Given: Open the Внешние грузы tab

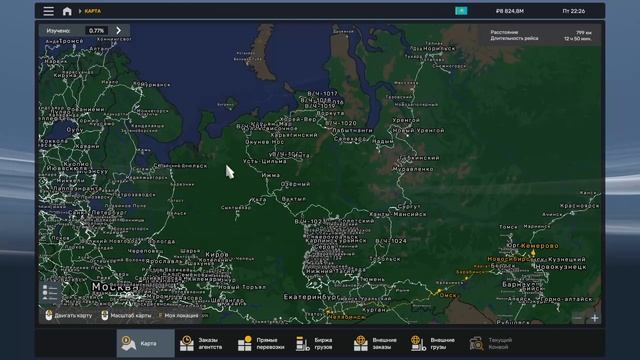Looking at the screenshot, I should [x=433, y=343].
